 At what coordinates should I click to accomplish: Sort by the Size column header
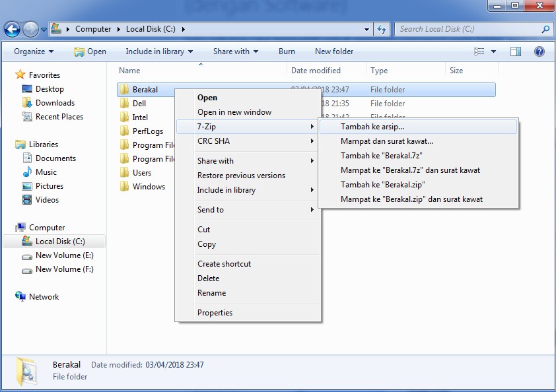click(456, 71)
